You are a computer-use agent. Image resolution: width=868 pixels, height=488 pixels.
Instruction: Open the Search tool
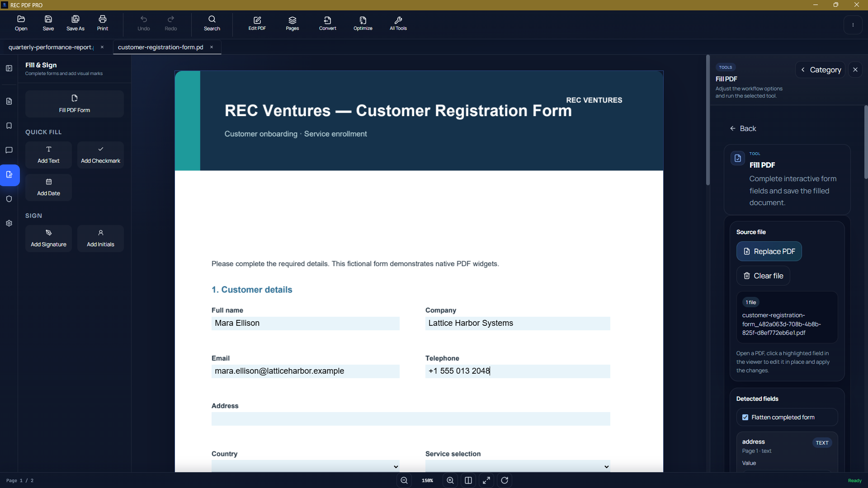[x=212, y=23]
